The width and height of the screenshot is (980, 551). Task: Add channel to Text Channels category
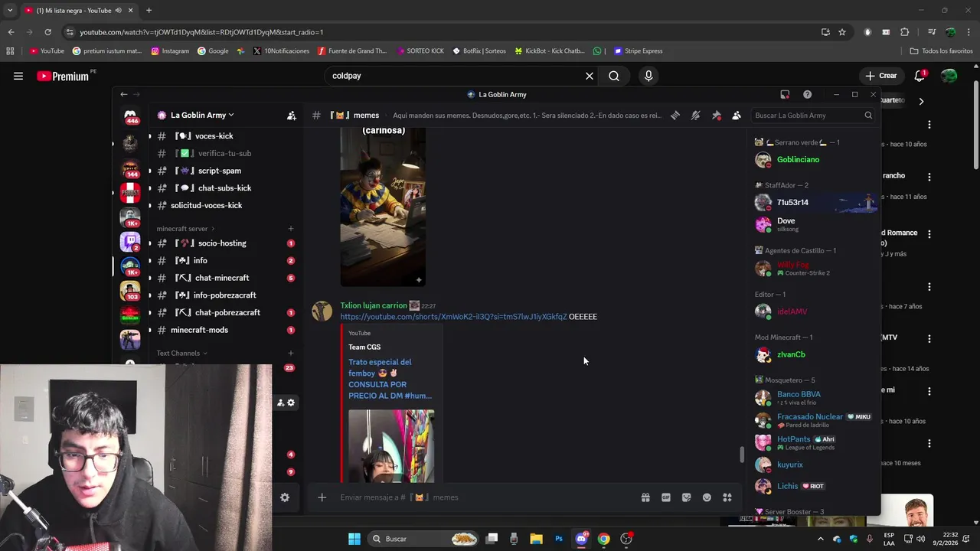291,354
